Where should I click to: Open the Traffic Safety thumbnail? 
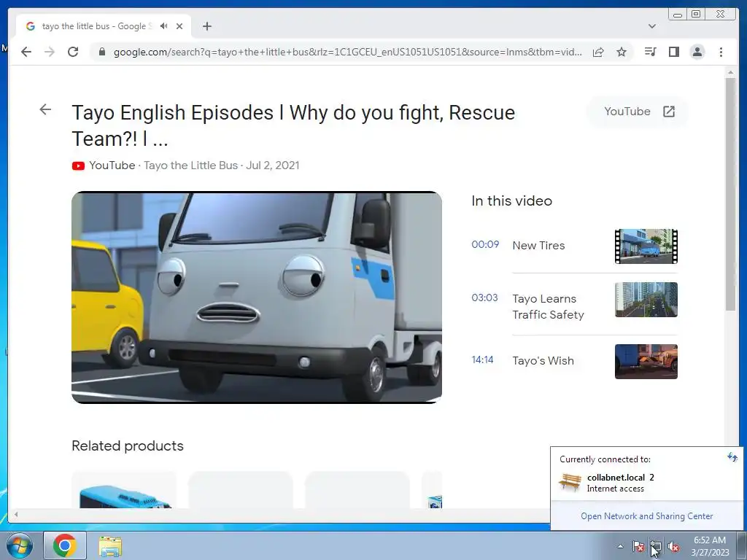click(646, 300)
